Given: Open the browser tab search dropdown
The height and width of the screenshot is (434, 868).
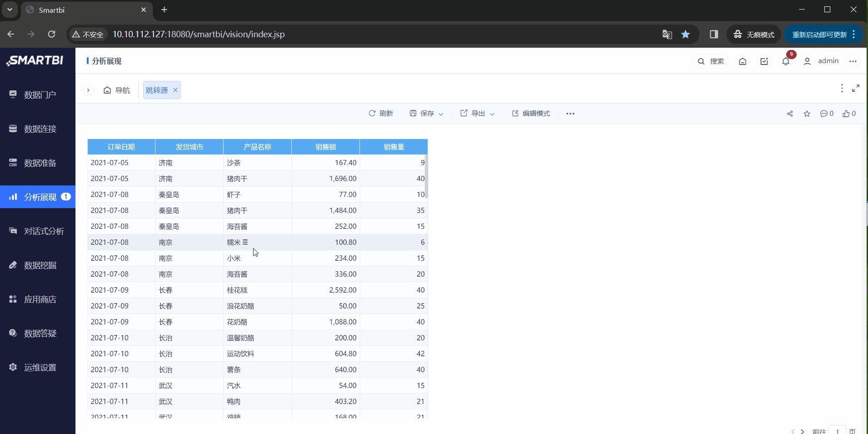Looking at the screenshot, I should (10, 10).
